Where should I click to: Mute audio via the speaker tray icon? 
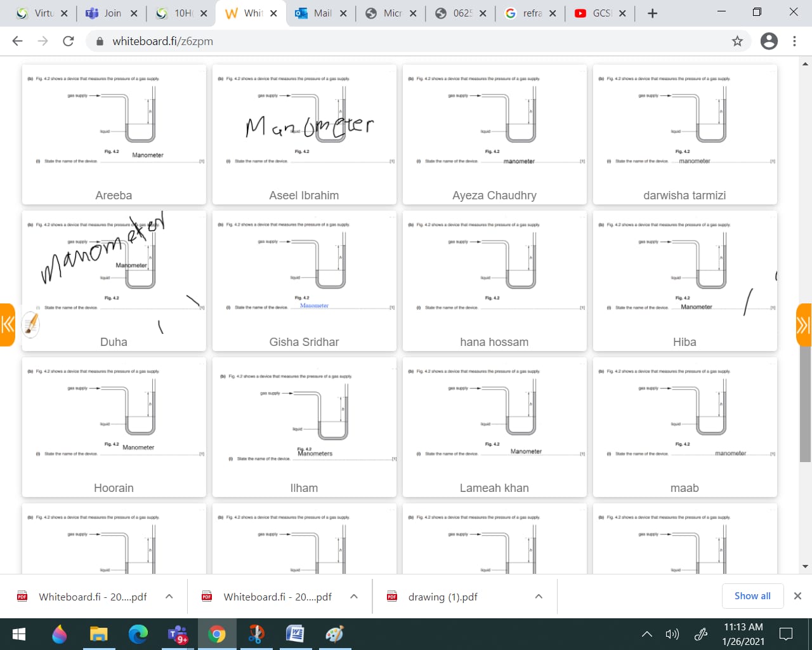[672, 633]
